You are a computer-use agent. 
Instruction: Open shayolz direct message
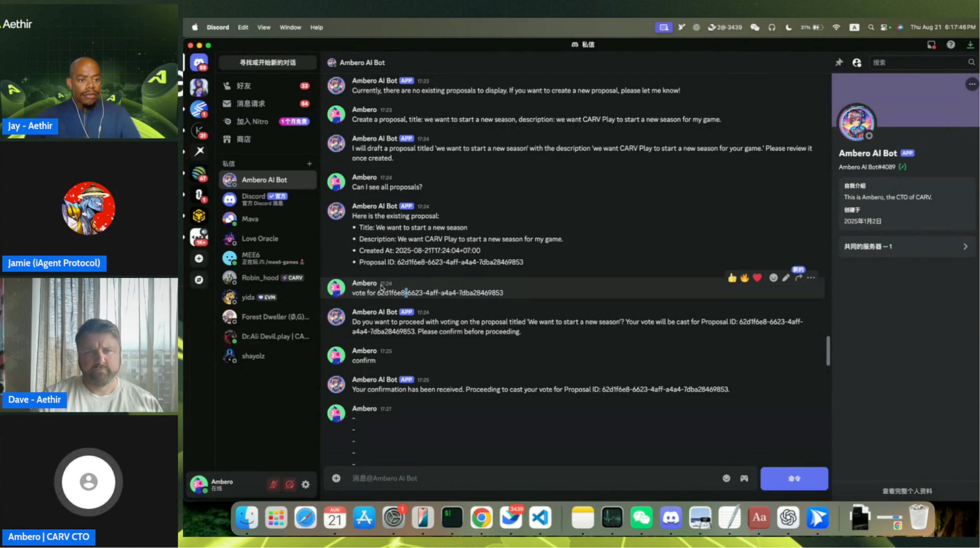268,355
